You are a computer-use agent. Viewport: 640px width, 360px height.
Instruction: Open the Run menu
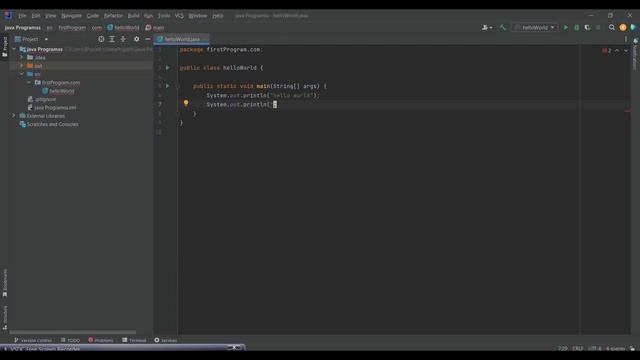[148, 16]
